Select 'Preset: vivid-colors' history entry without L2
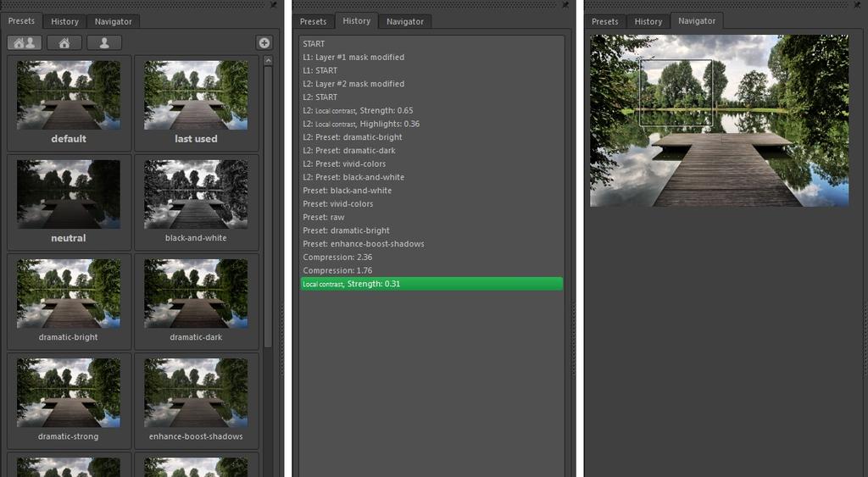 431,203
